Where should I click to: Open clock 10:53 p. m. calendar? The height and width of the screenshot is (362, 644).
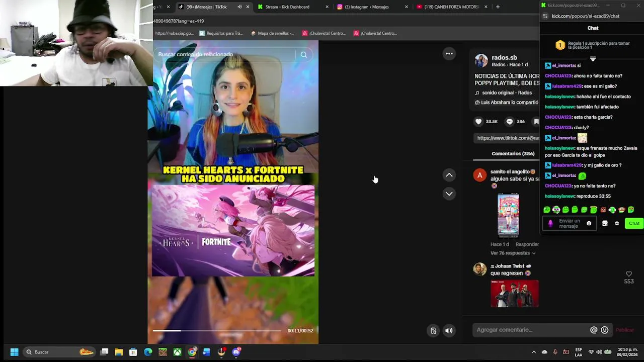(x=627, y=352)
